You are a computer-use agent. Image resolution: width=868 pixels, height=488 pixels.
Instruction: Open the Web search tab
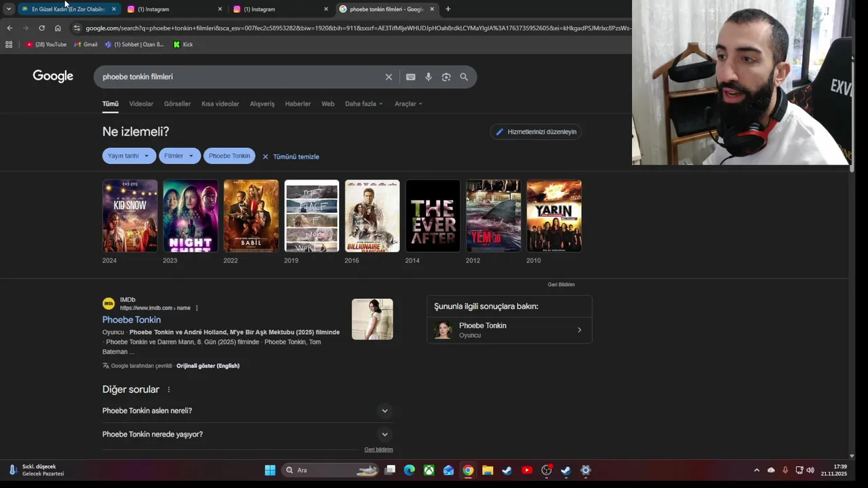(x=328, y=104)
